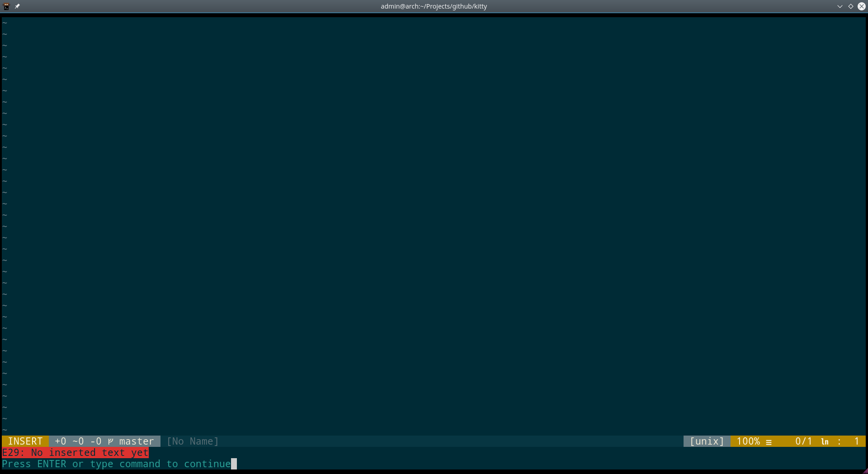Expand the master branch segment in the statusline
868x474 pixels.
(x=136, y=441)
